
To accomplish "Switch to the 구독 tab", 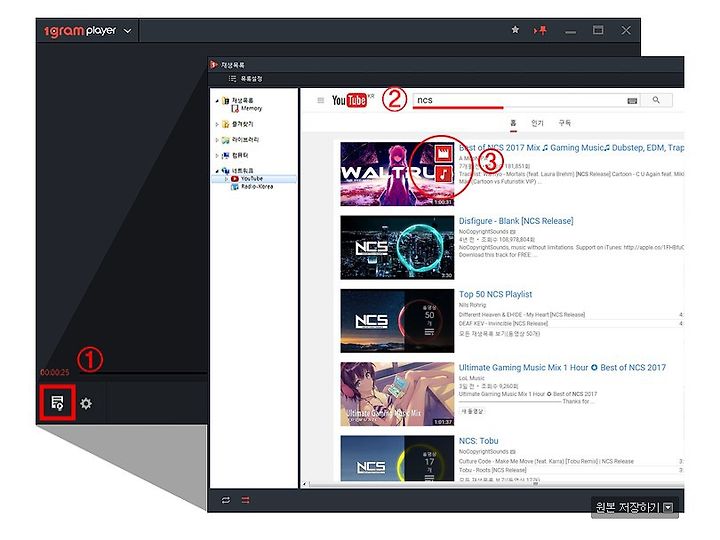I will click(565, 123).
